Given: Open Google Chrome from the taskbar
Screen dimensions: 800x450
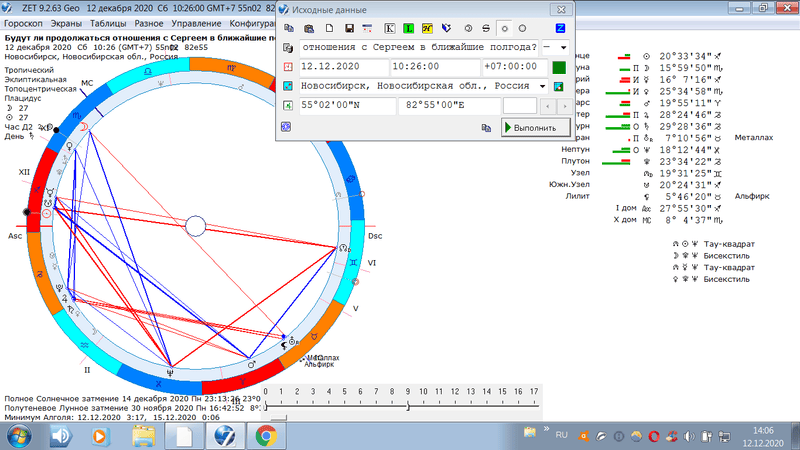Looking at the screenshot, I should pos(266,435).
